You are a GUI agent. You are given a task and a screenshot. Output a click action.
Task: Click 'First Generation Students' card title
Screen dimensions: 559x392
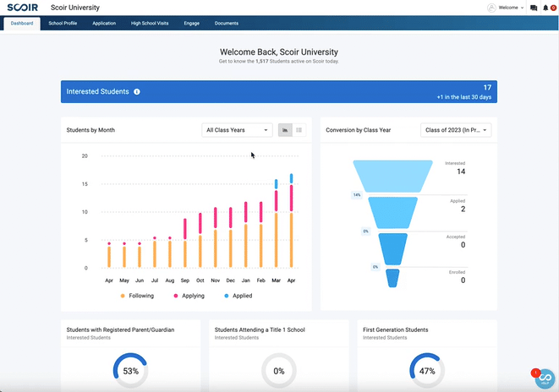(396, 330)
